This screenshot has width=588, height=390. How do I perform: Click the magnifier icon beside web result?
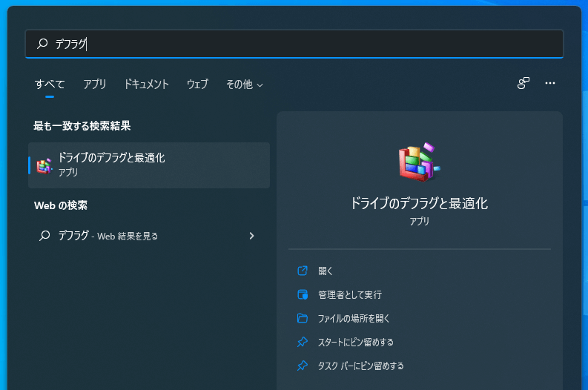coord(44,236)
